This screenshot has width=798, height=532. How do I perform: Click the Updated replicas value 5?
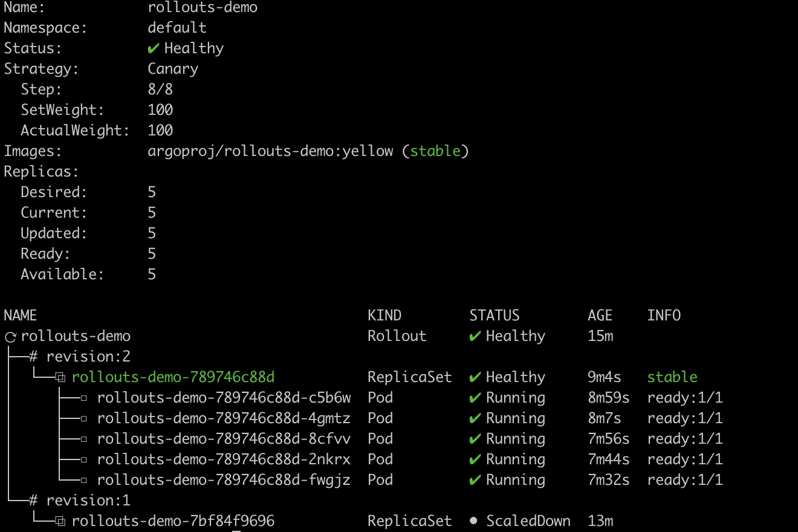(152, 233)
